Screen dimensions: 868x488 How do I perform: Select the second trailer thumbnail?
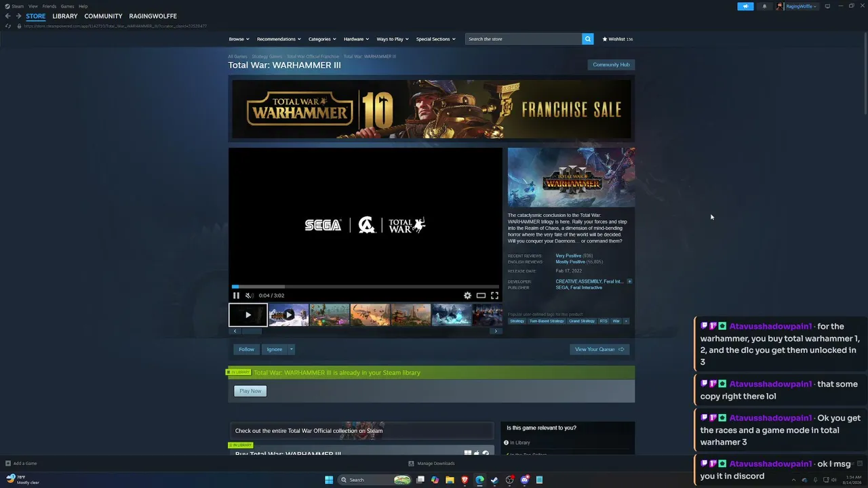289,314
